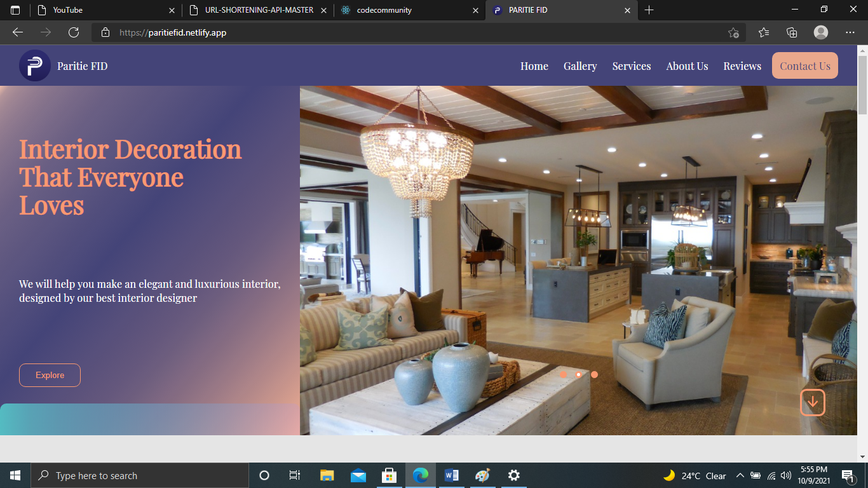Open browser Collections icon

coord(792,32)
